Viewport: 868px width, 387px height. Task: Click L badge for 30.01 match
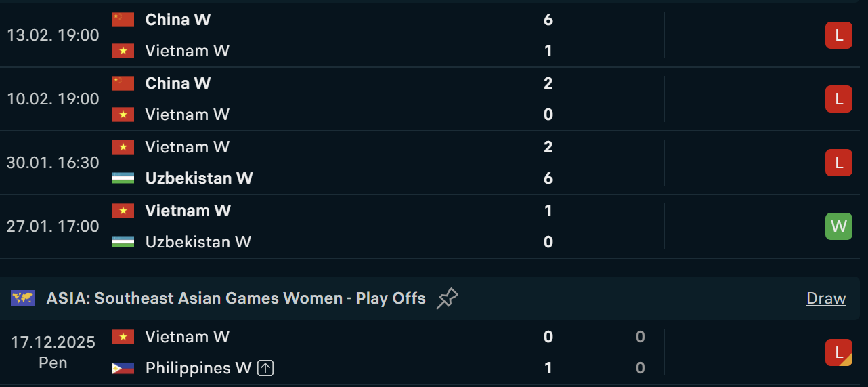pyautogui.click(x=838, y=163)
